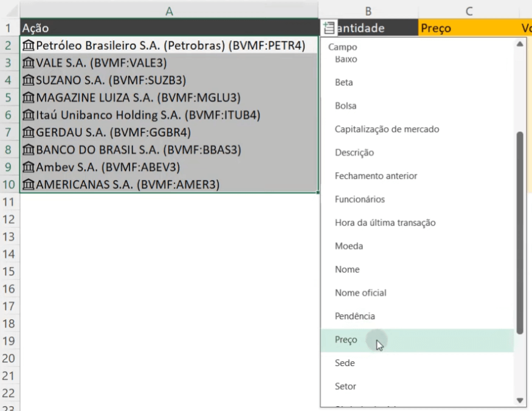Viewport: 532px width, 411px height.
Task: Pick the Bolsa field
Action: [x=417, y=106]
